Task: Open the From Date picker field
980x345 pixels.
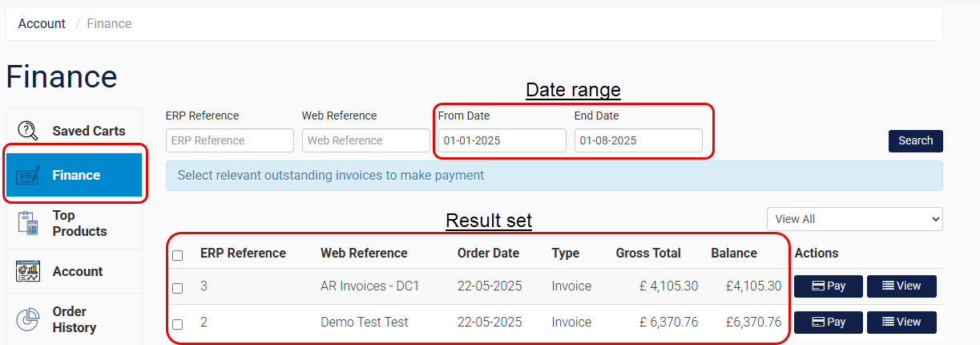Action: [502, 140]
